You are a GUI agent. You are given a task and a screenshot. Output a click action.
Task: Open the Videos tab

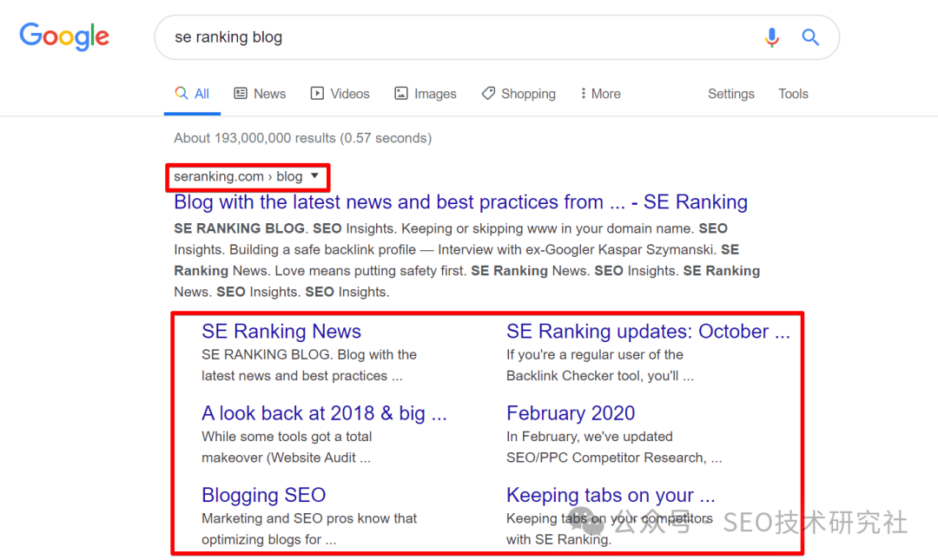click(340, 94)
